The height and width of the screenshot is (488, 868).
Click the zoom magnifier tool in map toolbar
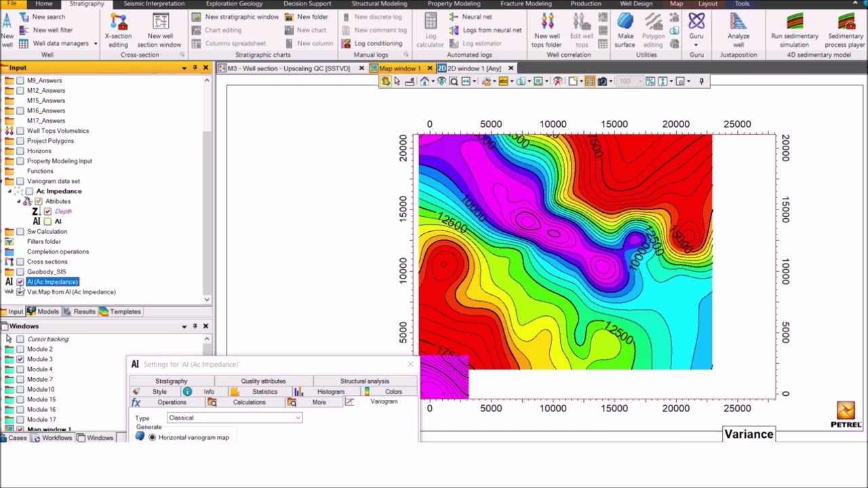click(454, 81)
